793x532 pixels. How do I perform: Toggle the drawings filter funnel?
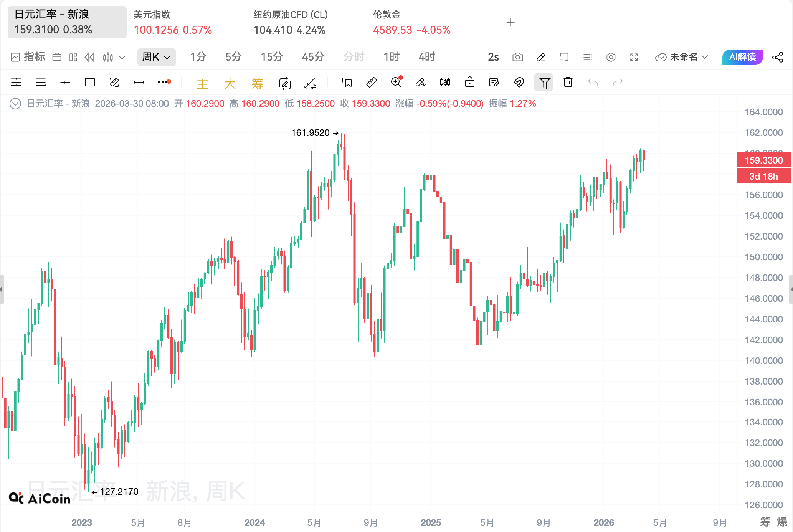click(544, 82)
